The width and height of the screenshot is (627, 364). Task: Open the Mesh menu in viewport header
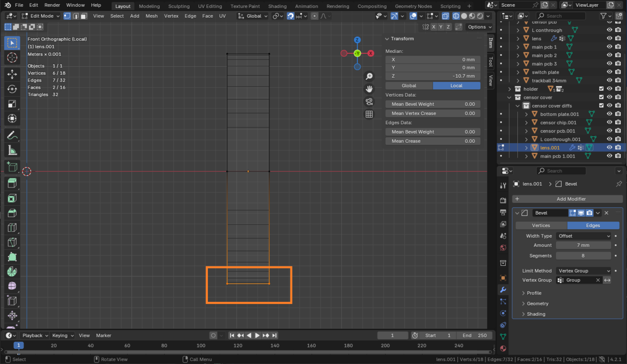[152, 16]
